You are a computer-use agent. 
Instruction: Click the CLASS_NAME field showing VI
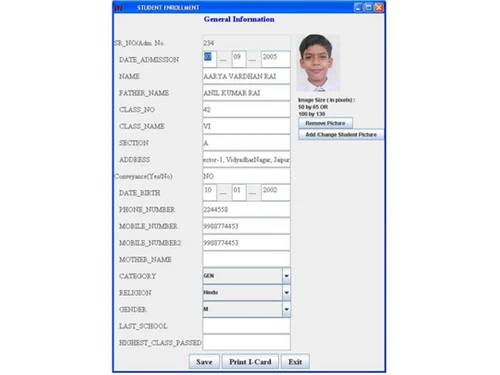[246, 126]
